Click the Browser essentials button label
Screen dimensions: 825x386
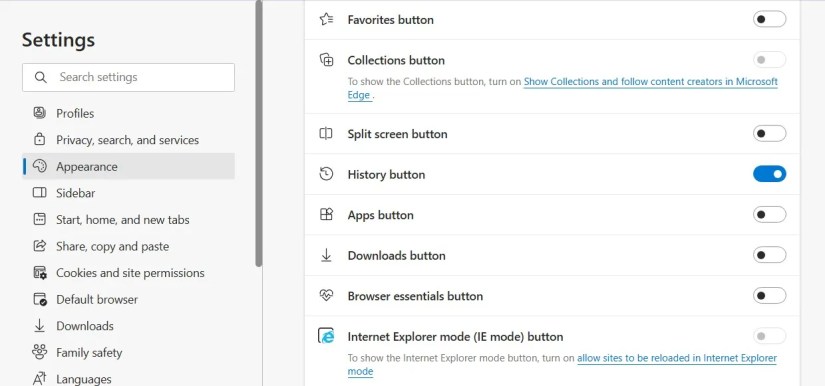(415, 296)
